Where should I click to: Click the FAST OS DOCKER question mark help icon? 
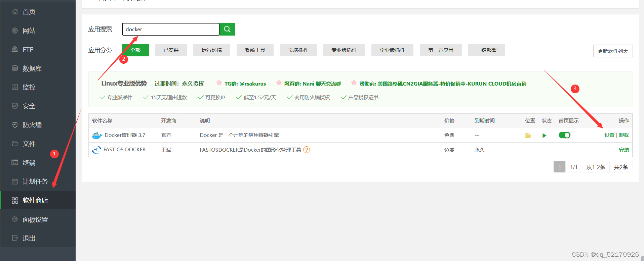click(x=307, y=150)
